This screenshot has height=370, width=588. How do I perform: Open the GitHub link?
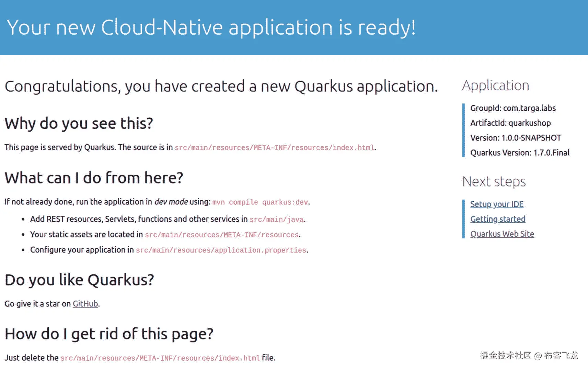click(85, 304)
